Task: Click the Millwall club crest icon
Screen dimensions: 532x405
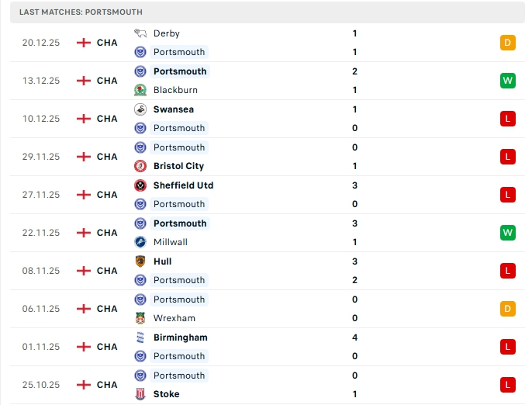Action: (140, 242)
